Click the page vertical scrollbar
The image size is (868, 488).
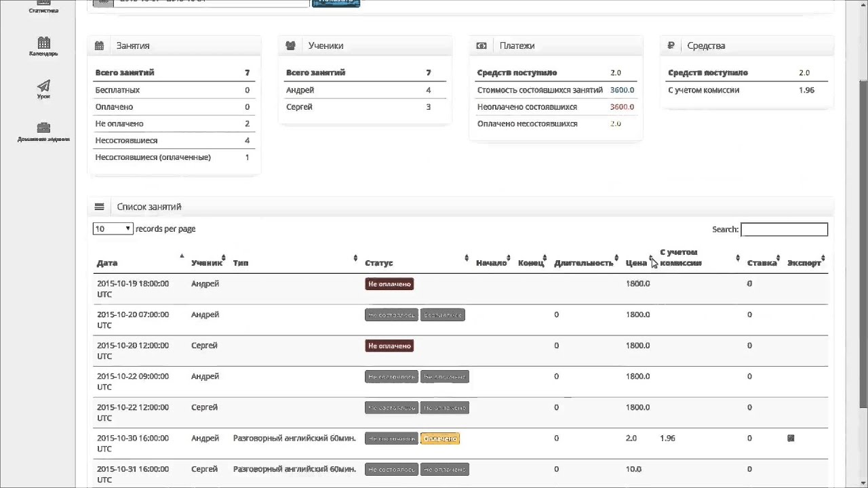863,203
